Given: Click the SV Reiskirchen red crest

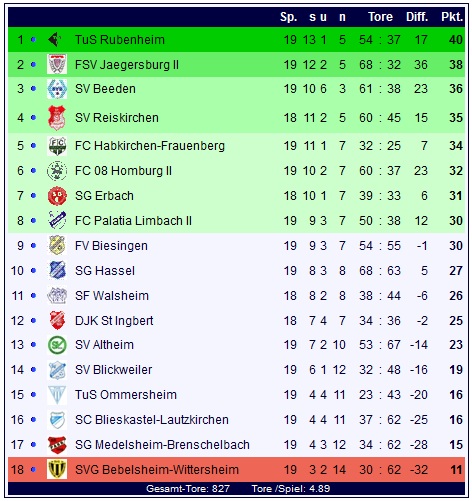Looking at the screenshot, I should pyautogui.click(x=57, y=118).
